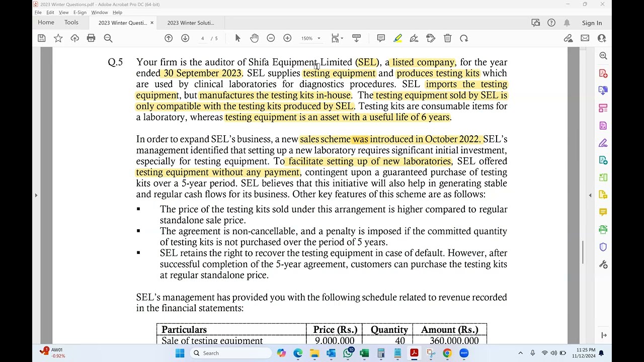Go to the Home view
The height and width of the screenshot is (362, 644).
click(46, 23)
